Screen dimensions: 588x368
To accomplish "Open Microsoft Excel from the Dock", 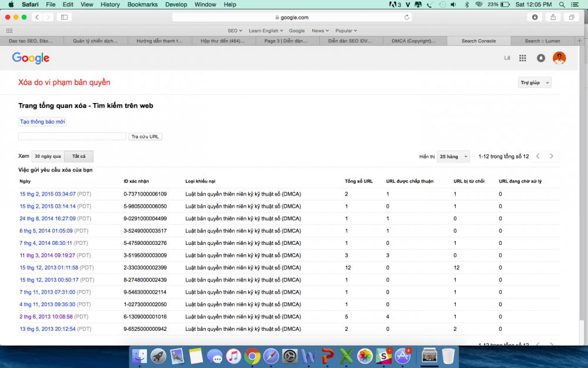I will pos(346,356).
